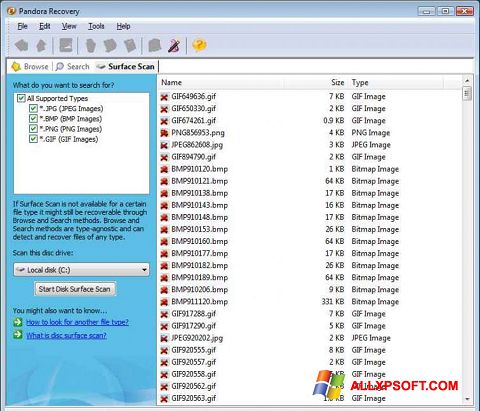Click the image preview toolbar icon
Viewport: 480px width, 411px height.
[x=66, y=45]
